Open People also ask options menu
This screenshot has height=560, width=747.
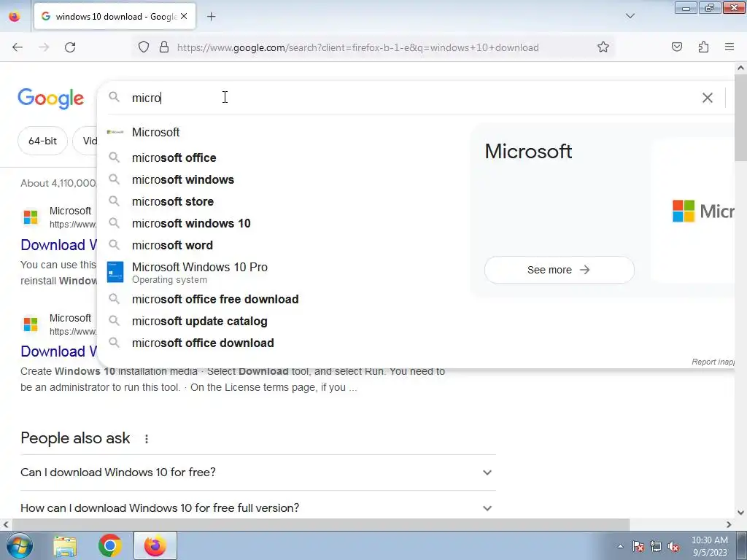point(146,438)
